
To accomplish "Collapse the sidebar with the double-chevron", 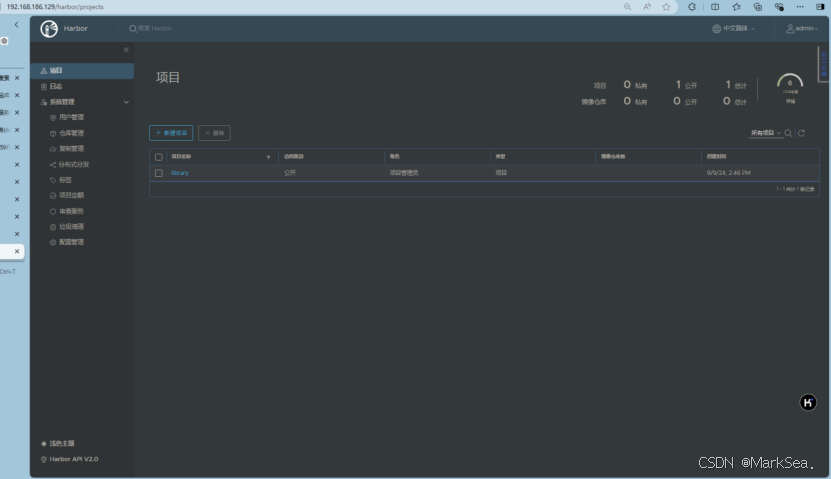I will [126, 50].
